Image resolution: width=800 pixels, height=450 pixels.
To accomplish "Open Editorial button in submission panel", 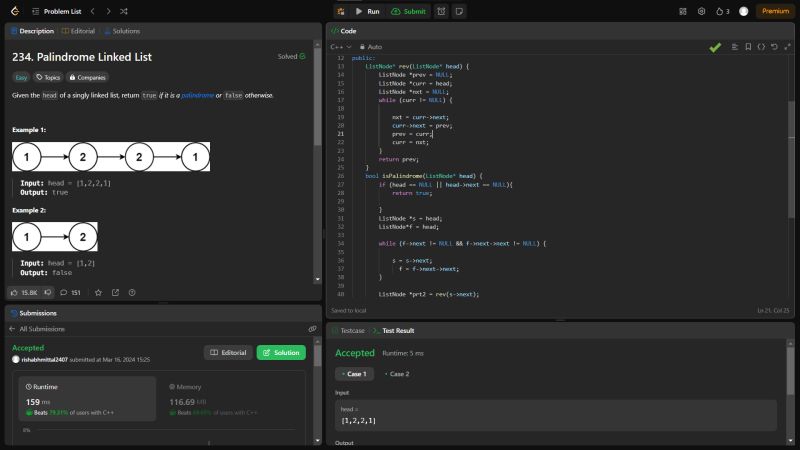I will coord(228,353).
